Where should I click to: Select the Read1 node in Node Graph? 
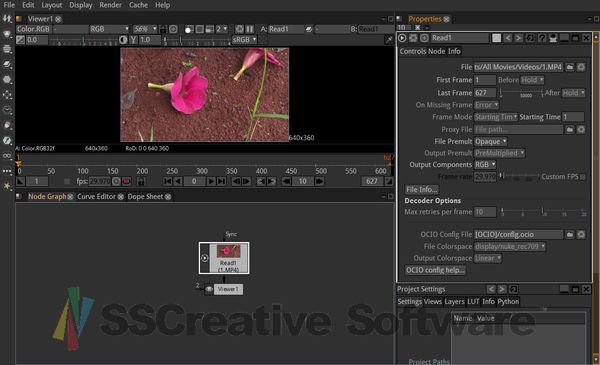(224, 258)
